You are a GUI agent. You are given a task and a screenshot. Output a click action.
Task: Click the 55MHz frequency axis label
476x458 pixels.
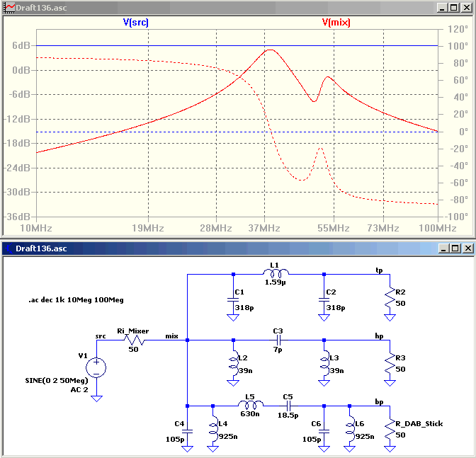pos(334,228)
